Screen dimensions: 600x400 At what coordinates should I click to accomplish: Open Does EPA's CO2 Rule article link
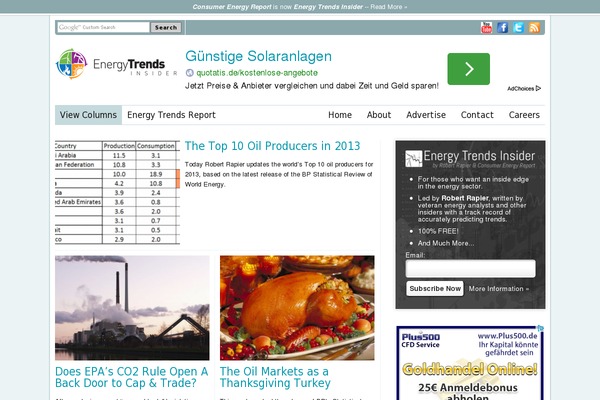point(132,377)
